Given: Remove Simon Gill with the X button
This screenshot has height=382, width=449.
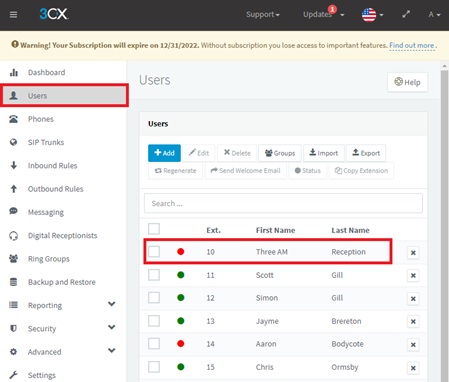Looking at the screenshot, I should pyautogui.click(x=413, y=299).
